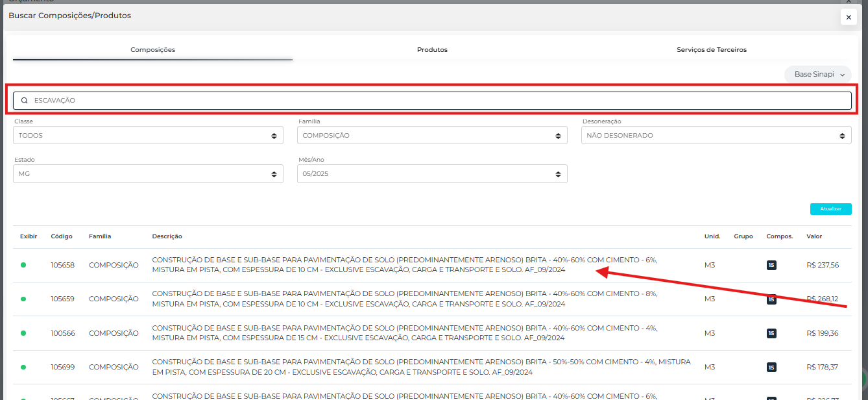868x400 pixels.
Task: Toggle green Exibir dot for code 105659
Action: pos(23,299)
